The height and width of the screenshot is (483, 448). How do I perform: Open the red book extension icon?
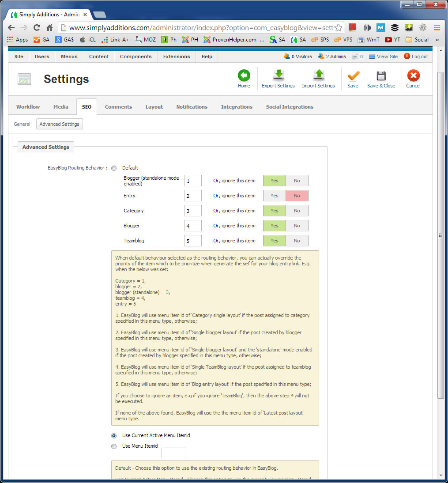(352, 28)
